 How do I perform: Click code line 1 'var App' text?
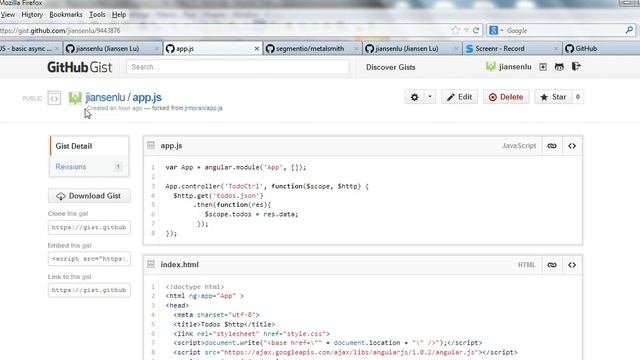236,167
